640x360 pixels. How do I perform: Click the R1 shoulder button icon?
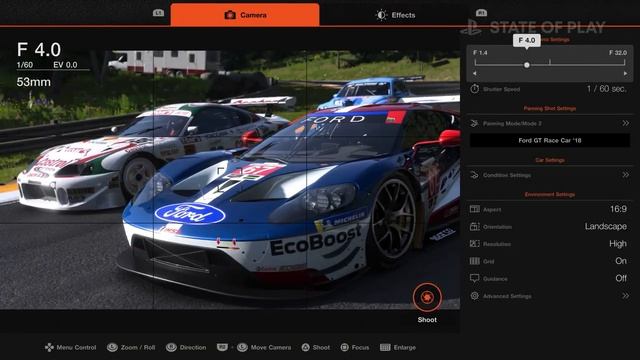pyautogui.click(x=481, y=13)
